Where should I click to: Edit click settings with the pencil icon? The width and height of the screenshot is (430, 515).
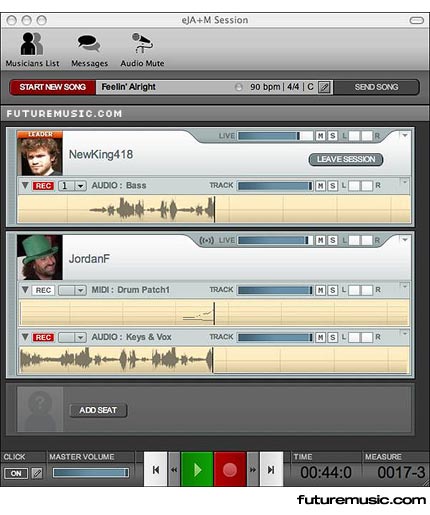click(37, 473)
